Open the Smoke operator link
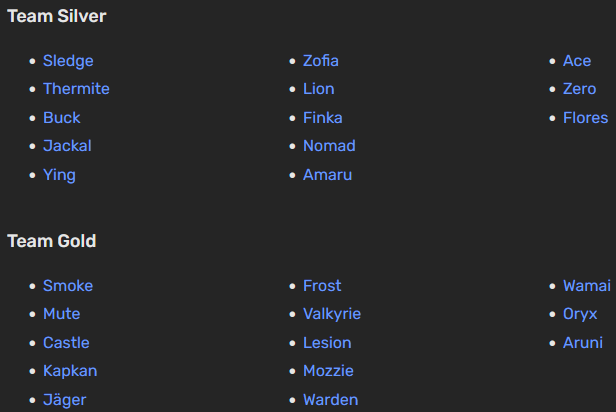The image size is (616, 412). point(68,286)
